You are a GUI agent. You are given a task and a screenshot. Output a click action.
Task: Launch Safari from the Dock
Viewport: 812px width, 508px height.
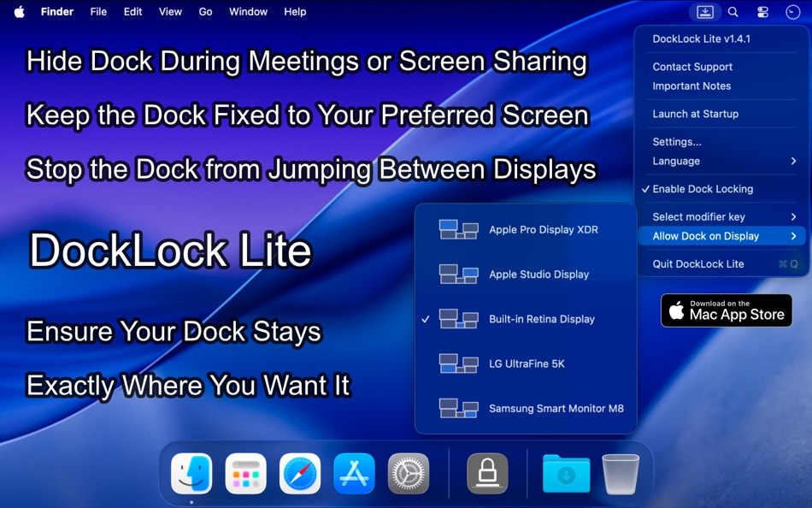(300, 473)
